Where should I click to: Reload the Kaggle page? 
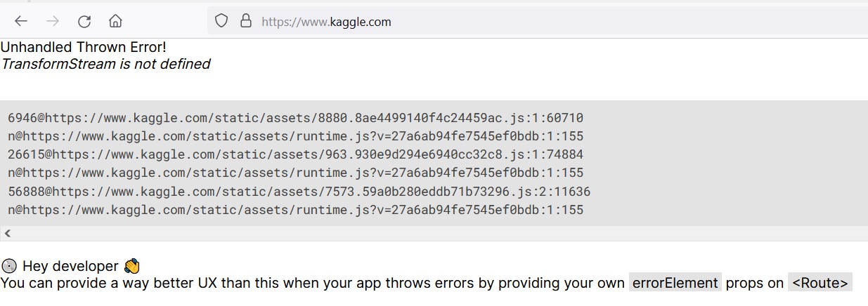coord(84,21)
